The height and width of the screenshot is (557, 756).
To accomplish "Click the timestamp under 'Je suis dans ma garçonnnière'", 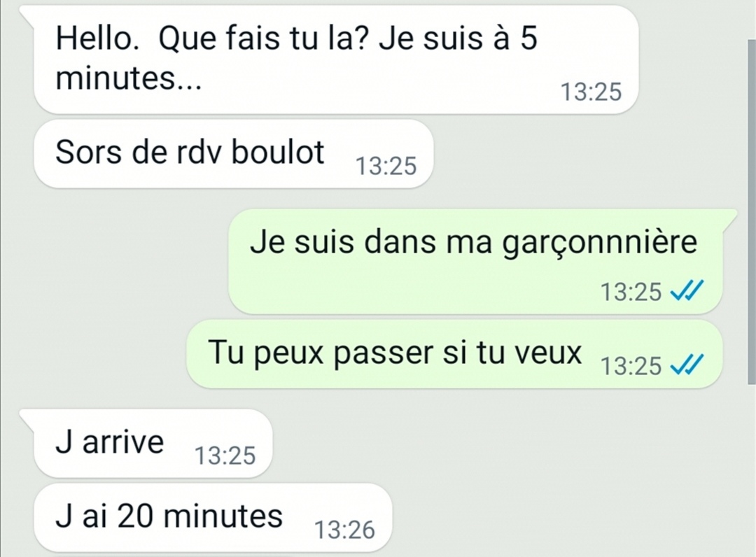I will tap(631, 292).
